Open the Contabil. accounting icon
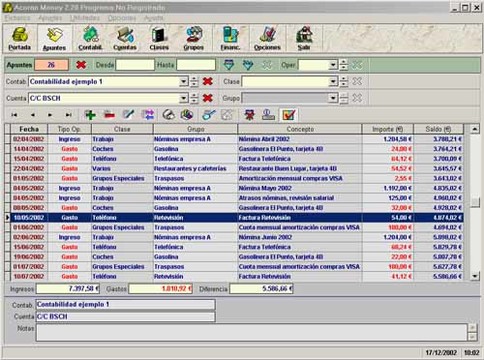This screenshot has height=360, width=484. [x=90, y=39]
